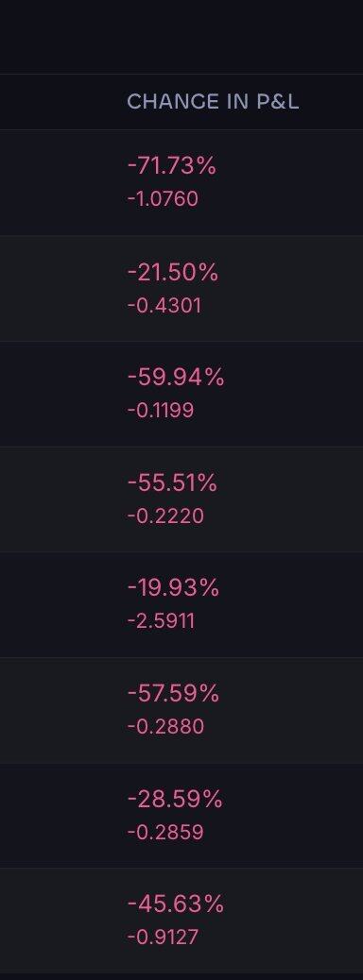Click blank header area above CHANGE IN P&L

pos(181,37)
